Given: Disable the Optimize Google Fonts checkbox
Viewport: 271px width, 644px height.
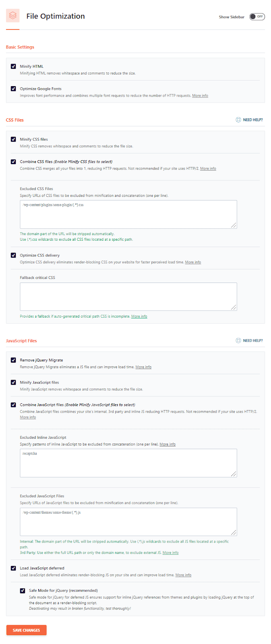Looking at the screenshot, I should tap(13, 89).
